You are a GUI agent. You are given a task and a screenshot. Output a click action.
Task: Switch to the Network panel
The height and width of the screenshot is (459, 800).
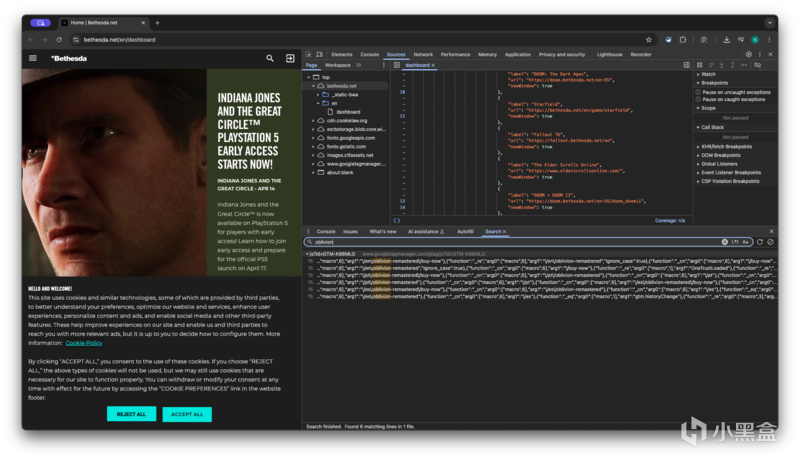click(423, 55)
